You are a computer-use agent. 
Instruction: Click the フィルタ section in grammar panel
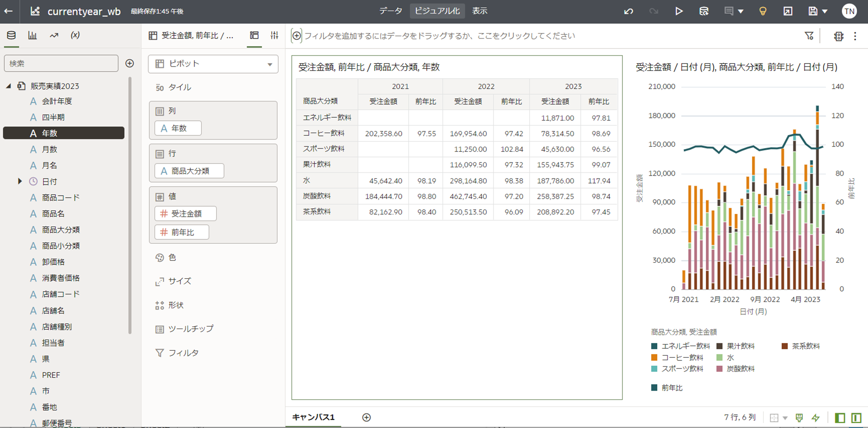coord(213,353)
